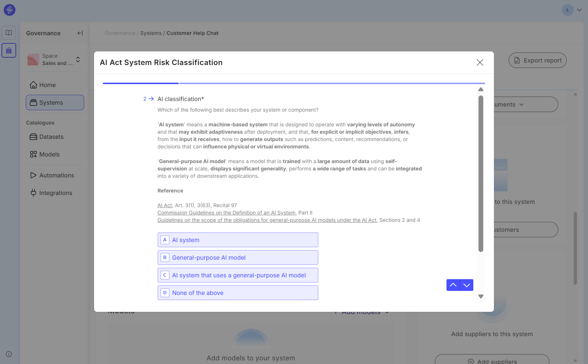Click the Export report button
This screenshot has height=364, width=588.
click(x=537, y=60)
